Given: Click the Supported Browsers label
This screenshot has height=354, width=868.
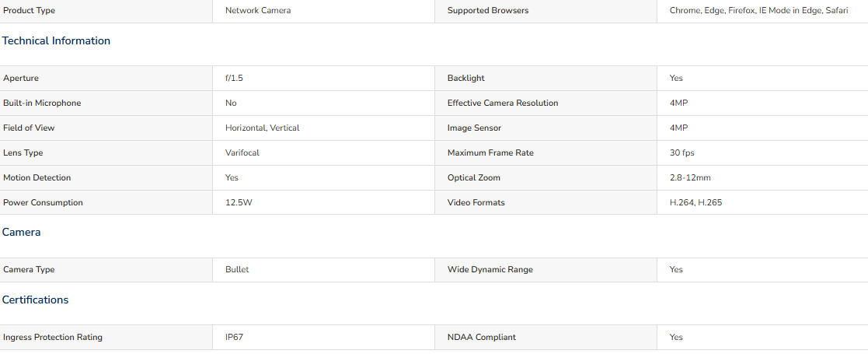Looking at the screenshot, I should click(x=488, y=11).
